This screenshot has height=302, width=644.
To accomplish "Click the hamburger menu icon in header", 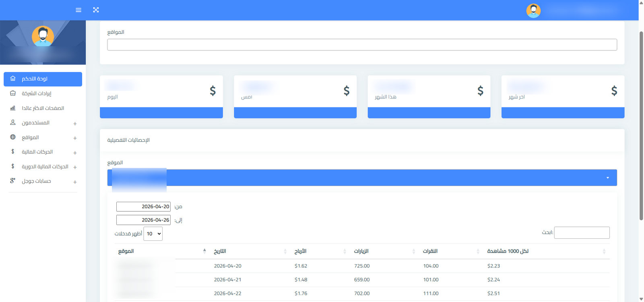I will pyautogui.click(x=78, y=10).
